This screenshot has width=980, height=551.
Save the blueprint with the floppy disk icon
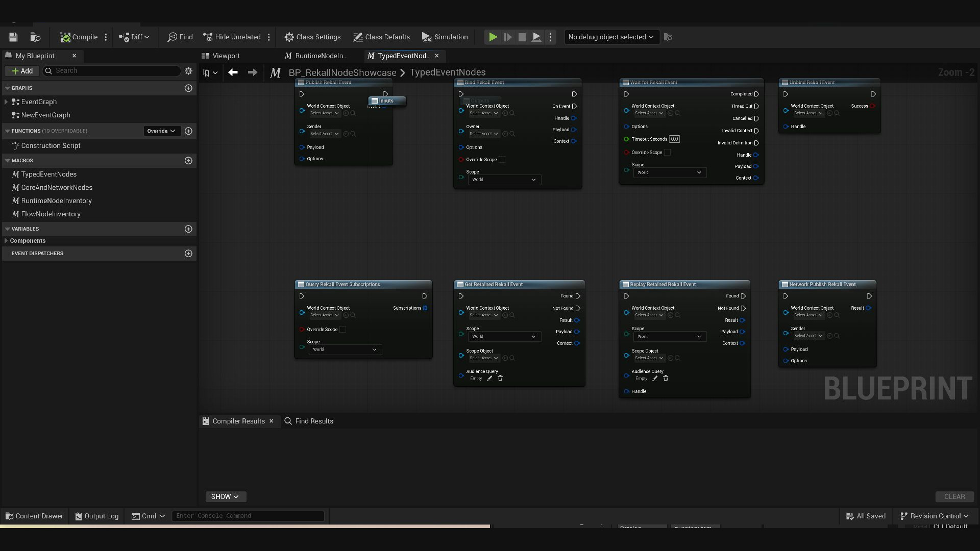(13, 37)
